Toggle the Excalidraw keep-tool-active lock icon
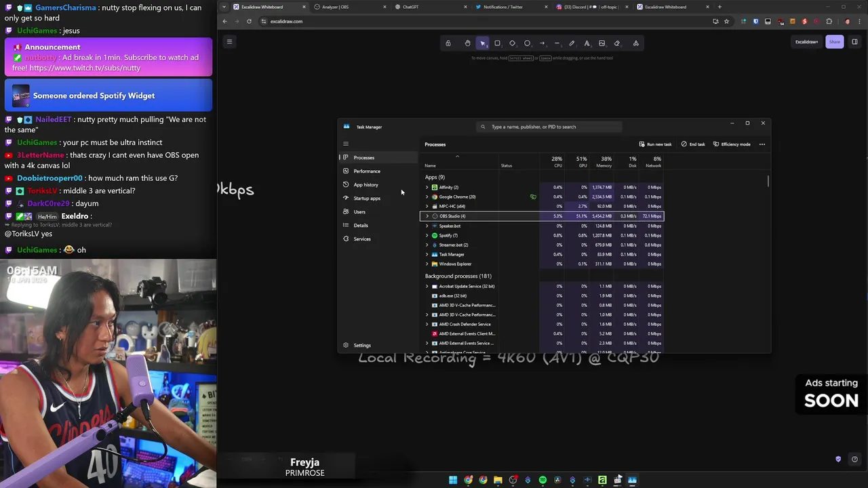Image resolution: width=868 pixels, height=488 pixels. 448,43
